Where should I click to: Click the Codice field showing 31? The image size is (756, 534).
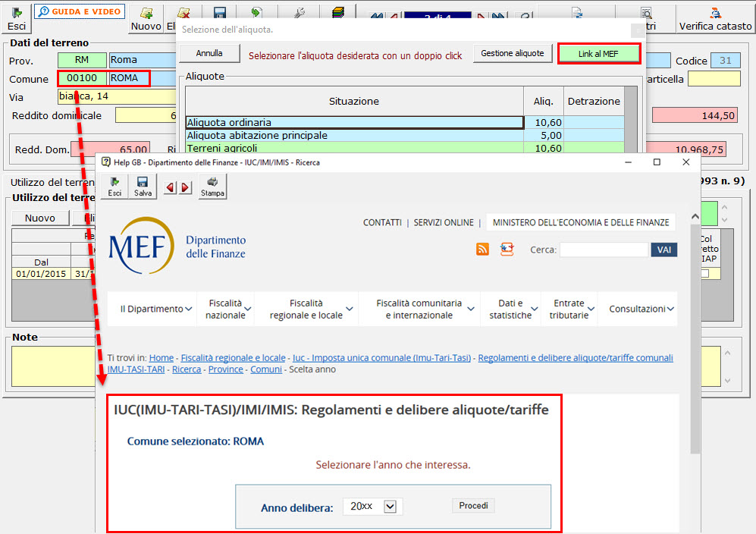(x=725, y=60)
